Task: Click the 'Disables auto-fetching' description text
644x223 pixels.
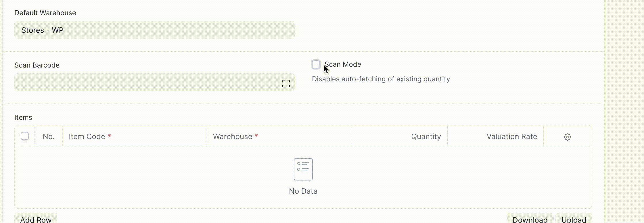Action: [x=381, y=79]
